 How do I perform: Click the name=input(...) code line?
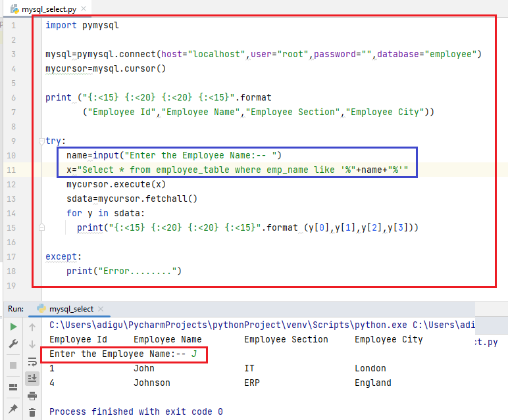(x=174, y=155)
